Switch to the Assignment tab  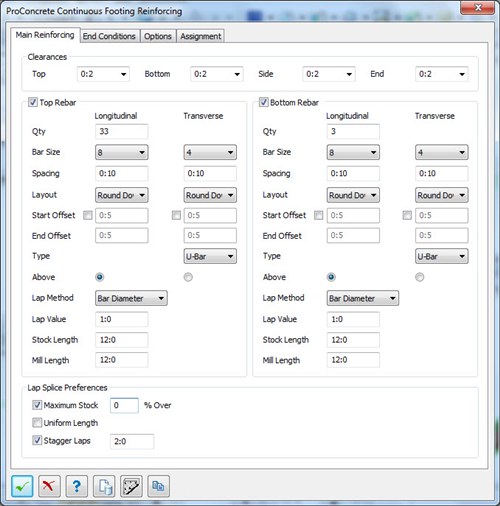point(201,36)
